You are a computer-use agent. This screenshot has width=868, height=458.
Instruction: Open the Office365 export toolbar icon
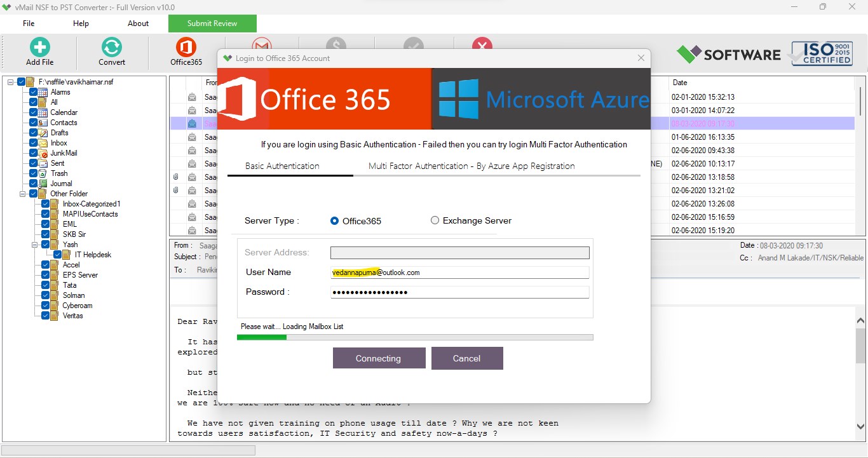coord(186,47)
